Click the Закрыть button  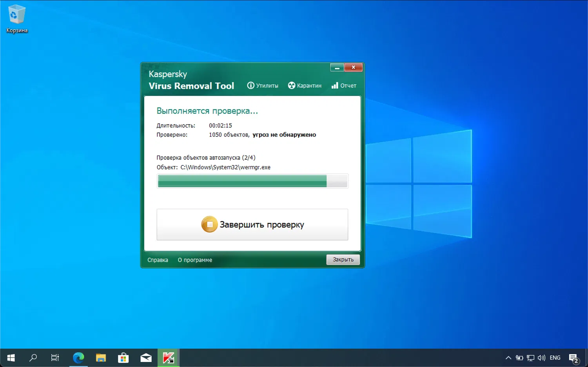[343, 260]
